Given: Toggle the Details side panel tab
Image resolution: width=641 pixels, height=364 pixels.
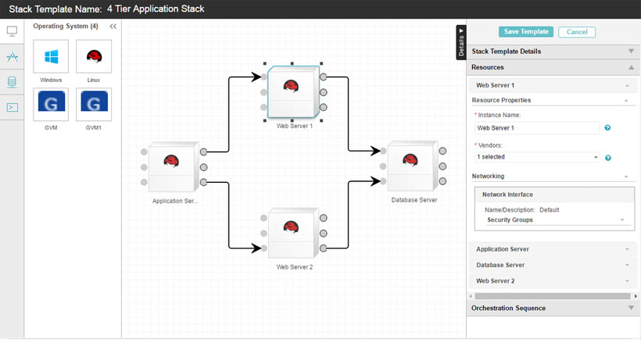Looking at the screenshot, I should click(461, 42).
